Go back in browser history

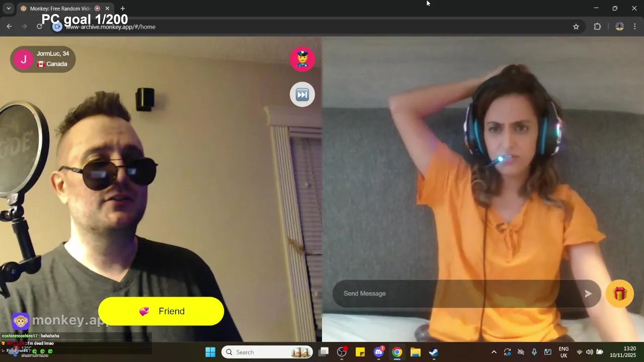(x=9, y=27)
